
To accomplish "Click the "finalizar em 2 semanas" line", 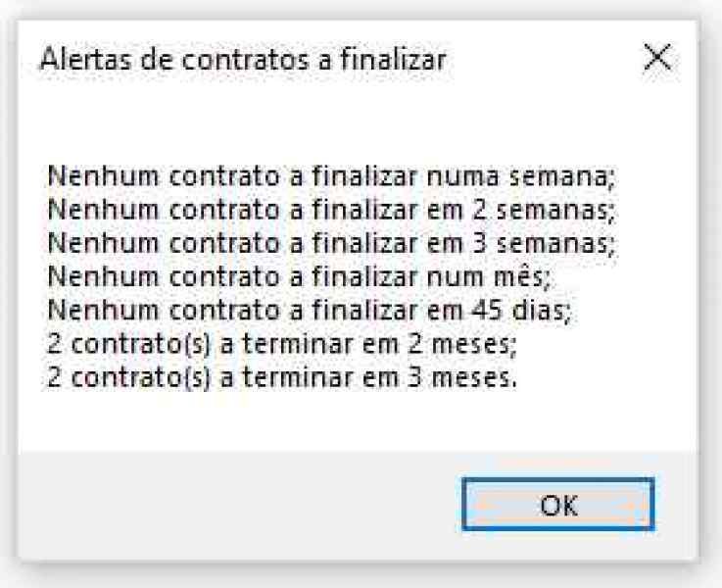I will point(331,209).
